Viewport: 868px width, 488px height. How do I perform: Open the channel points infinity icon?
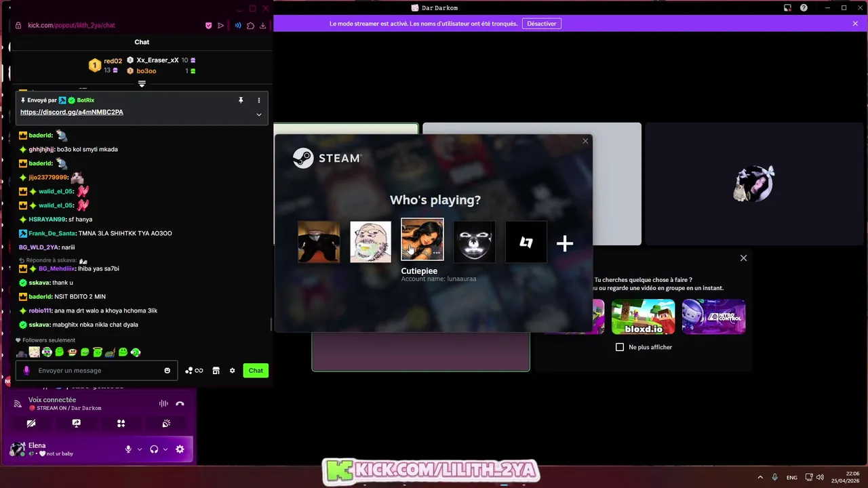pos(194,371)
